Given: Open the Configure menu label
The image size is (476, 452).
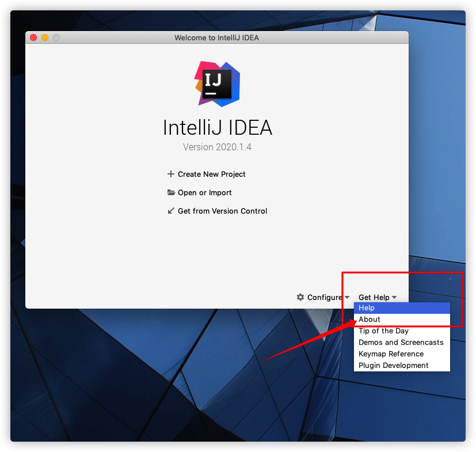Looking at the screenshot, I should point(325,298).
